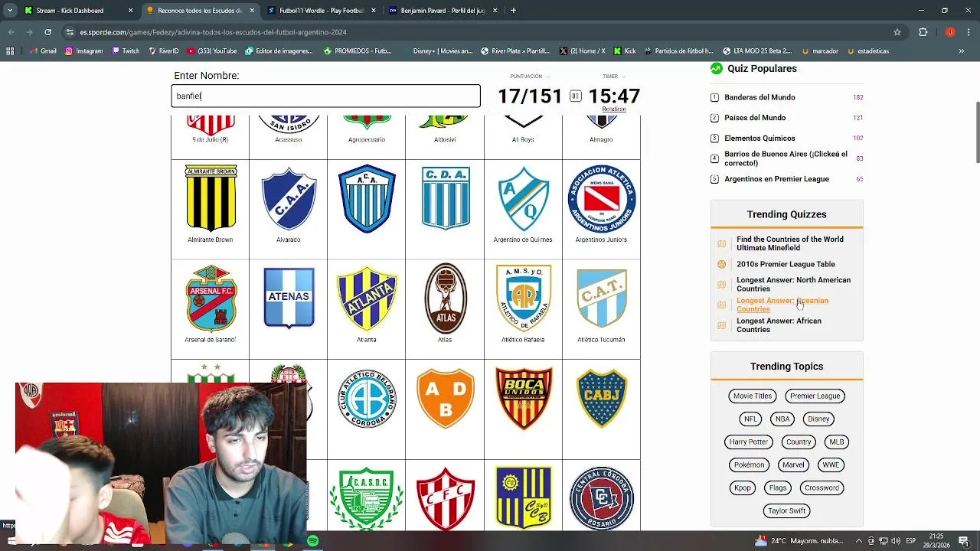This screenshot has height=551, width=980.
Task: Click the Argentinos Juniors crest
Action: (602, 198)
